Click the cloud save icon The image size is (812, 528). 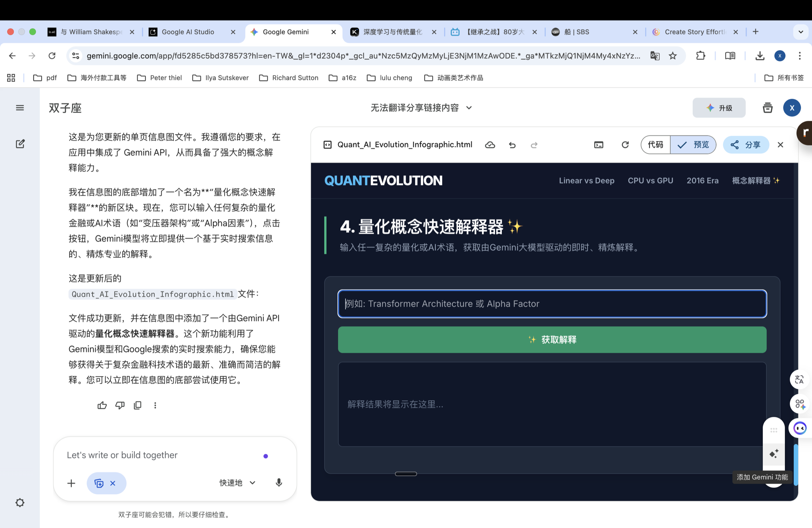[x=490, y=145]
